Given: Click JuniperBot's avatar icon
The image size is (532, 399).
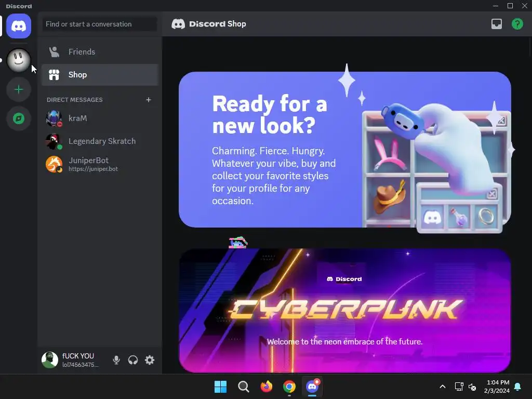Looking at the screenshot, I should pos(54,164).
